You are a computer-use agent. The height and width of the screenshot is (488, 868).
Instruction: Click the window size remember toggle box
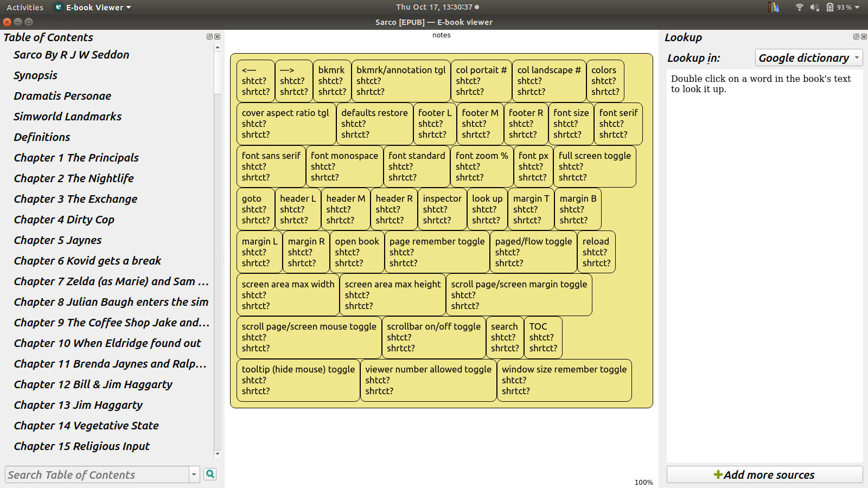click(564, 380)
